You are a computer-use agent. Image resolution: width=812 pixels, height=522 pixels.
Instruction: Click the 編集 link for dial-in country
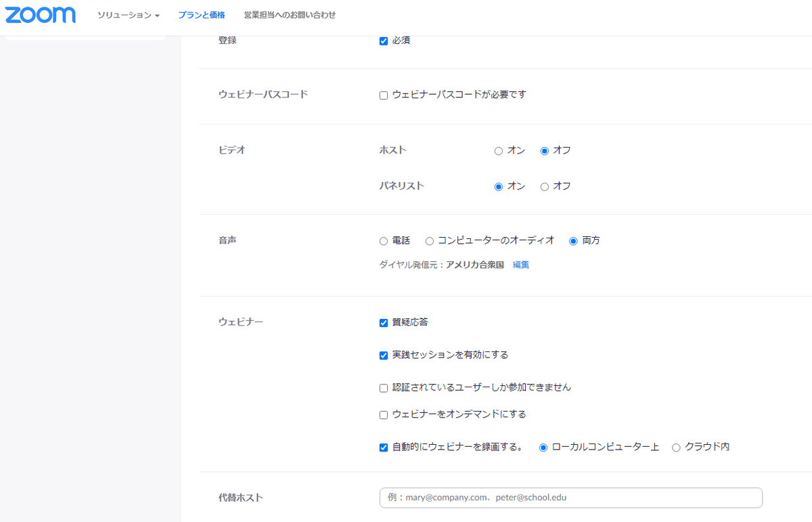(x=520, y=265)
